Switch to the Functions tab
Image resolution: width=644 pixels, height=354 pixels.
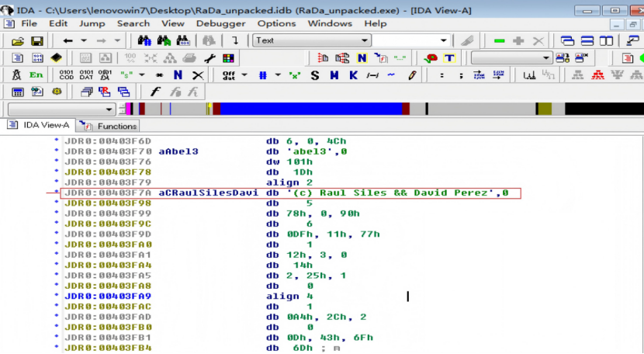108,126
